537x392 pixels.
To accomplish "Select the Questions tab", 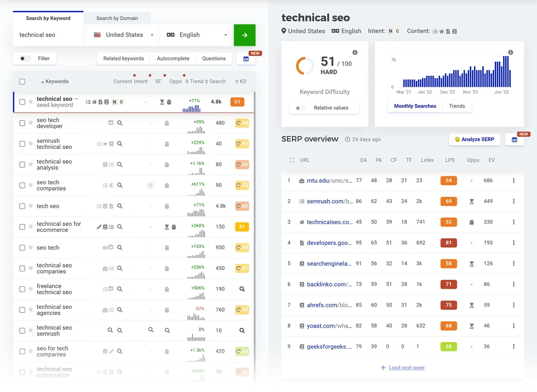I will point(214,59).
